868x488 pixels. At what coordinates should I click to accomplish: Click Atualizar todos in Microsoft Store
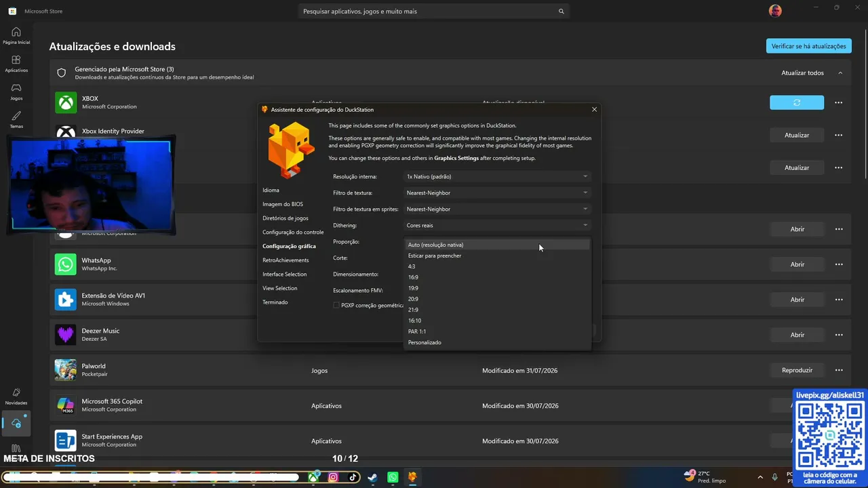point(802,73)
